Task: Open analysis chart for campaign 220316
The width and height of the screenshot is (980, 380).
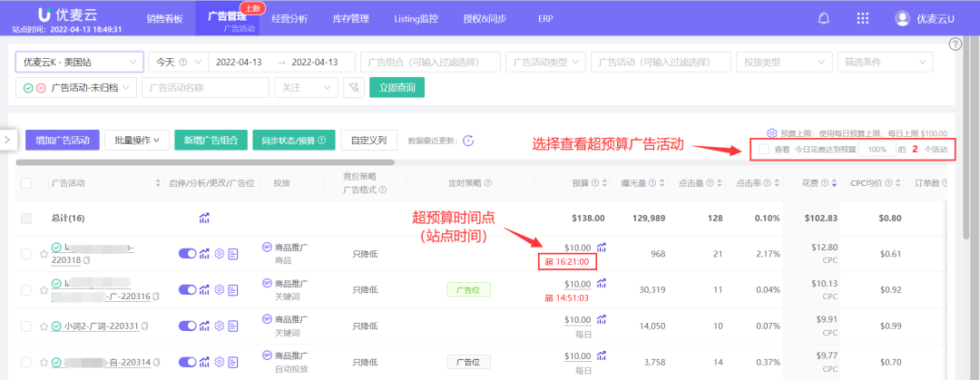Action: click(204, 290)
